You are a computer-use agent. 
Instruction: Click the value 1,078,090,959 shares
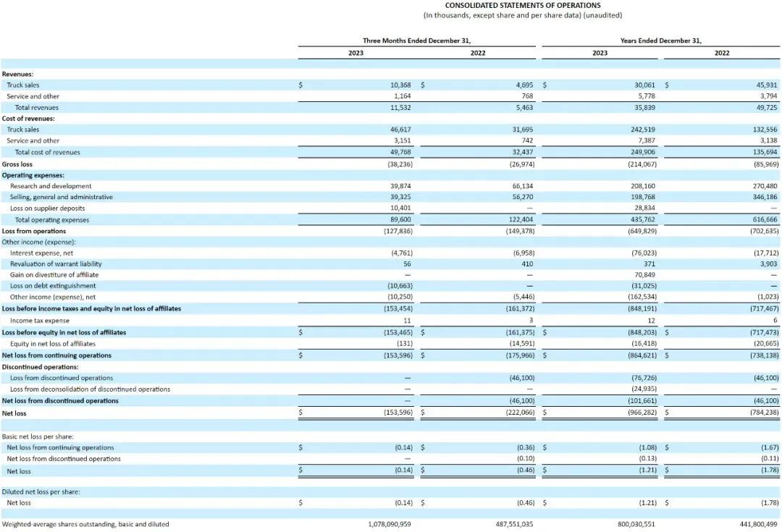click(x=390, y=525)
